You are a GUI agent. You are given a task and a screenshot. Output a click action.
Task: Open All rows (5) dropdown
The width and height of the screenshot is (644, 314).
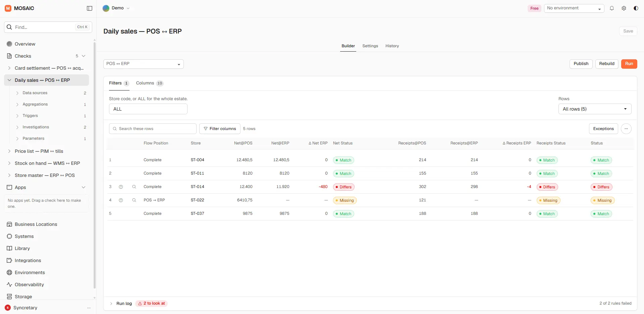point(595,109)
